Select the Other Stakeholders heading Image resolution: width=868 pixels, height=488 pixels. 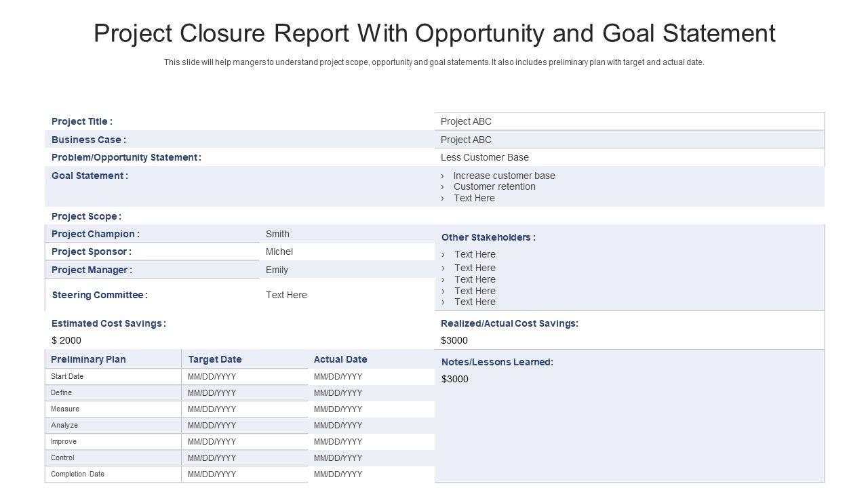click(488, 237)
